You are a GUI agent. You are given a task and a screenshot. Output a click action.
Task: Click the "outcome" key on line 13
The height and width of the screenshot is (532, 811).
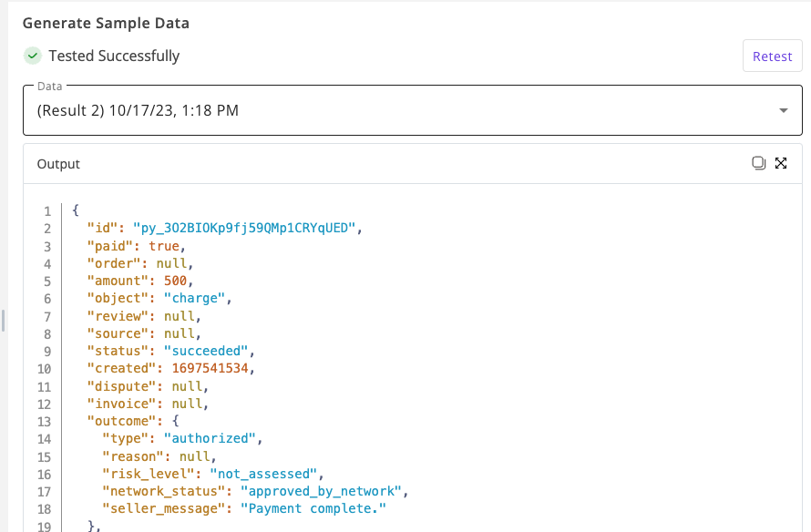121,421
